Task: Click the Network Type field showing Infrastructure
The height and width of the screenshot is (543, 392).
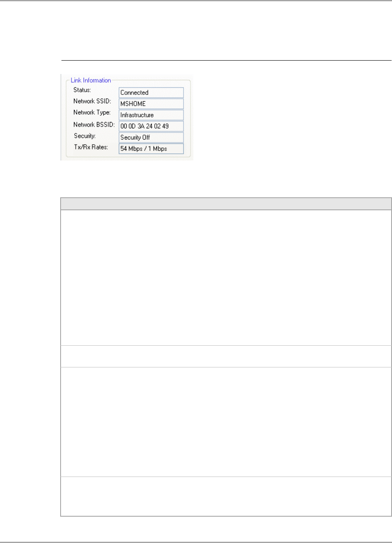Action: coord(151,115)
